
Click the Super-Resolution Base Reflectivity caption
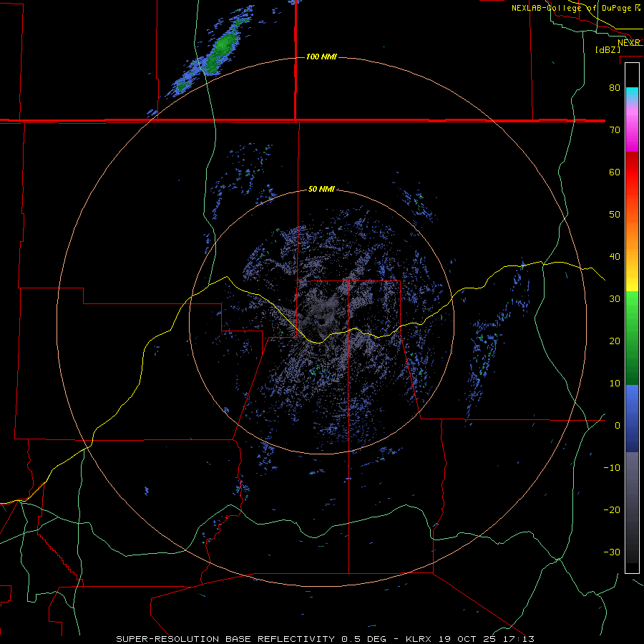pos(326,639)
